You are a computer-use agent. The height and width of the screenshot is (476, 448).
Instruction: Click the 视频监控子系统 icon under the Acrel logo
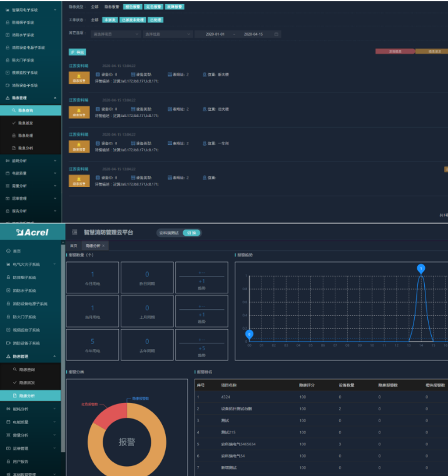tap(8, 330)
